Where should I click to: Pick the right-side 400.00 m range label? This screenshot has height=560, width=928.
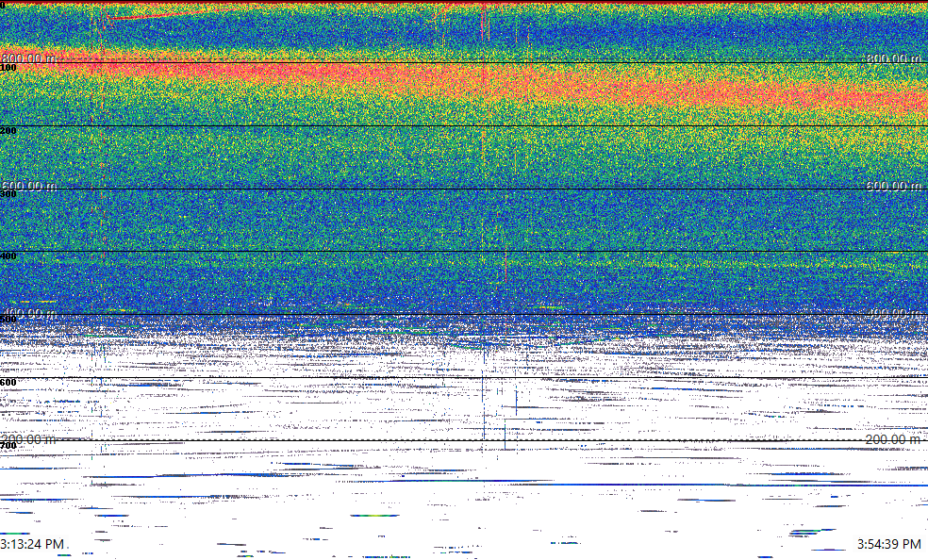click(894, 313)
